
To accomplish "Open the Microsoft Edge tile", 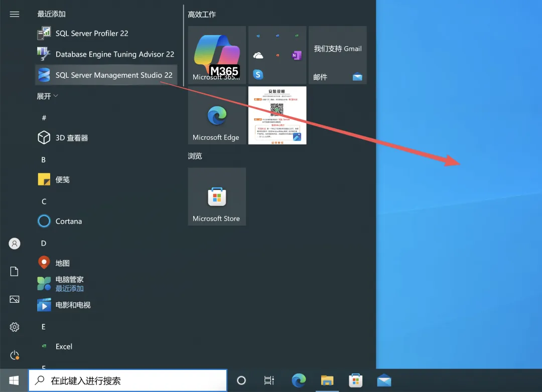I will (x=217, y=115).
